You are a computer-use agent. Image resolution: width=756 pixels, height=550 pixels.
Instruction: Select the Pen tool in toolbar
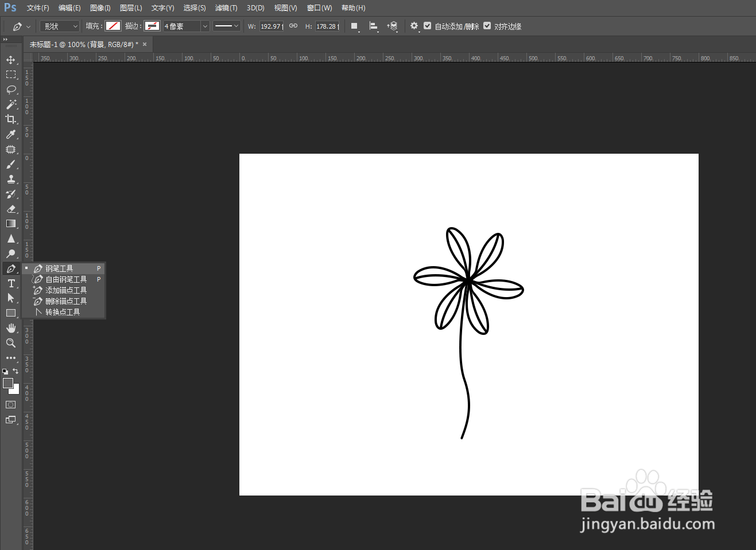pyautogui.click(x=11, y=268)
